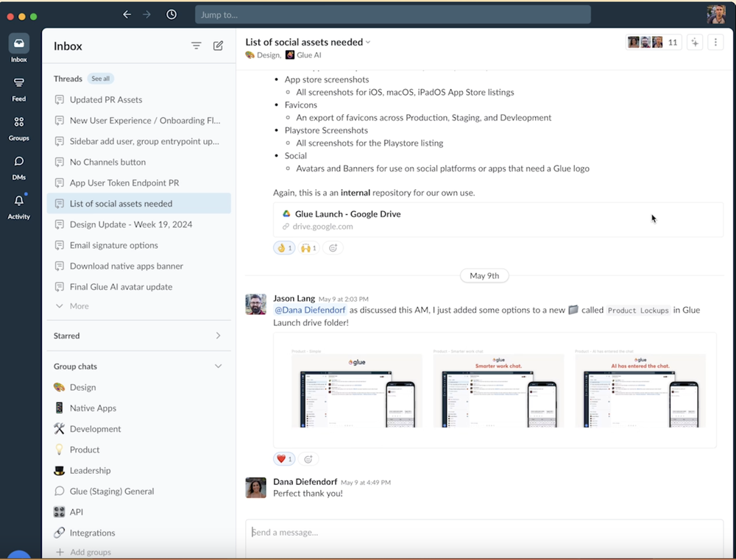The height and width of the screenshot is (560, 736).
Task: Collapse the Group chats section chevron
Action: click(219, 366)
